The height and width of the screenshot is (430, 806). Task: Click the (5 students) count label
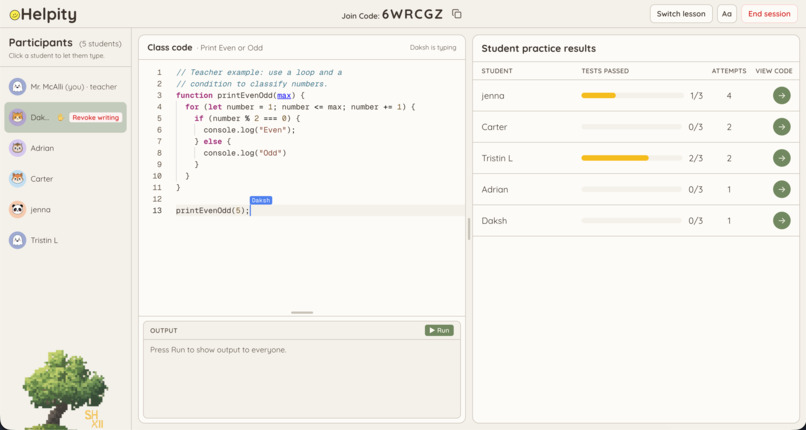click(x=100, y=44)
